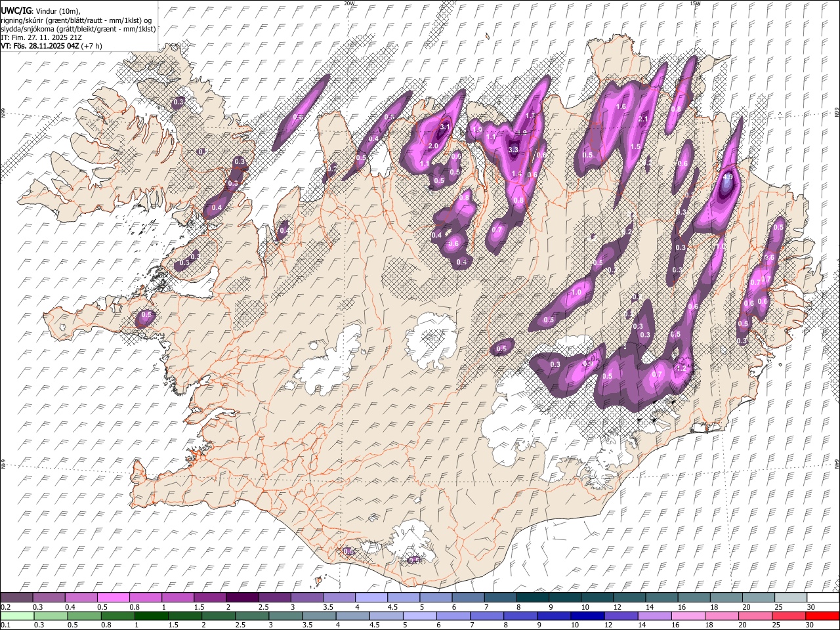This screenshot has width=840, height=630.
Task: Click the 'UWC/IG' title in the header
Action: pyautogui.click(x=16, y=11)
